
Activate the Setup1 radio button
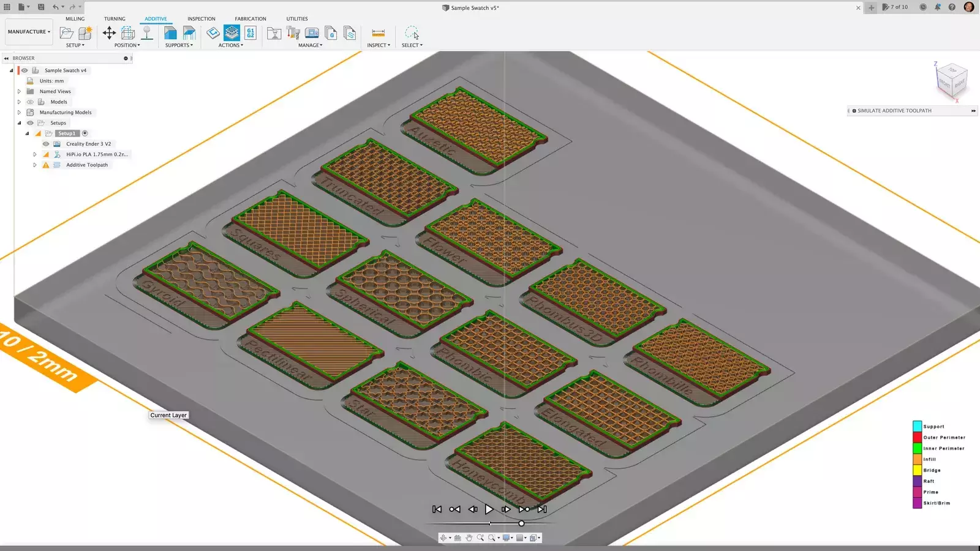[x=85, y=133]
